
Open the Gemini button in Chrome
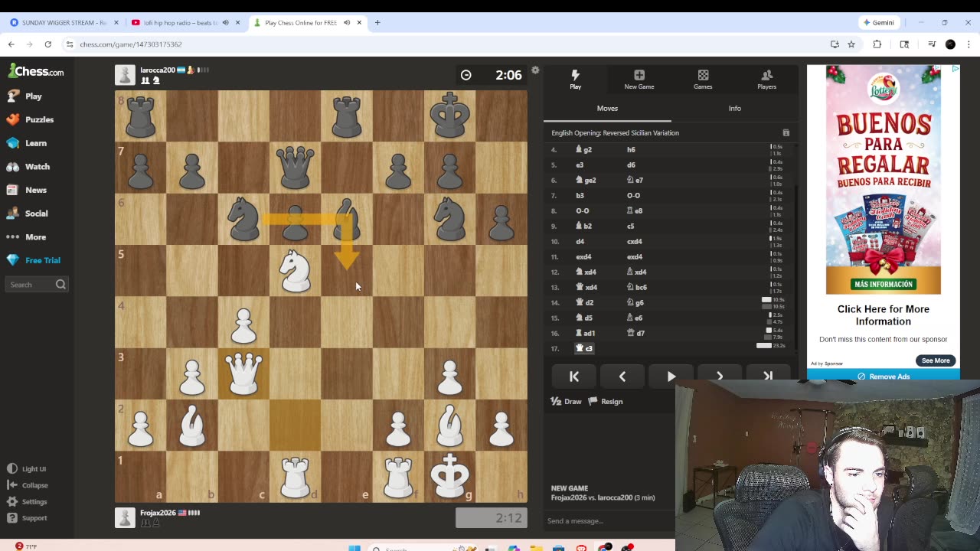(877, 23)
